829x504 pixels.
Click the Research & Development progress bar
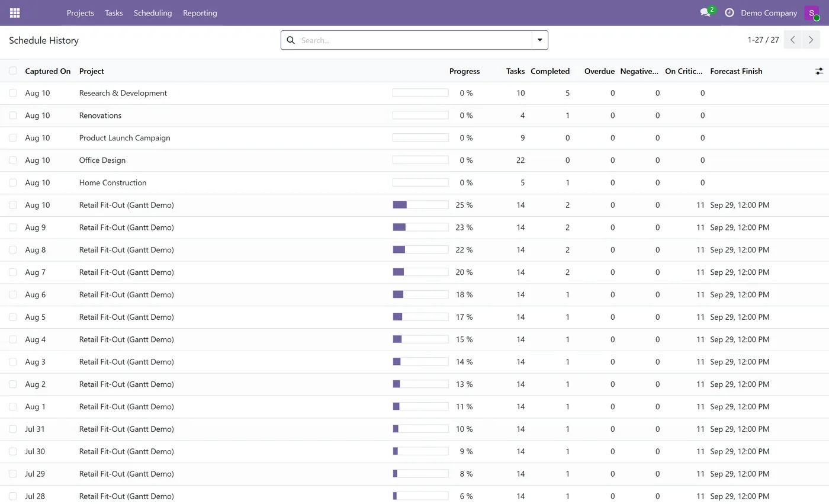[420, 93]
